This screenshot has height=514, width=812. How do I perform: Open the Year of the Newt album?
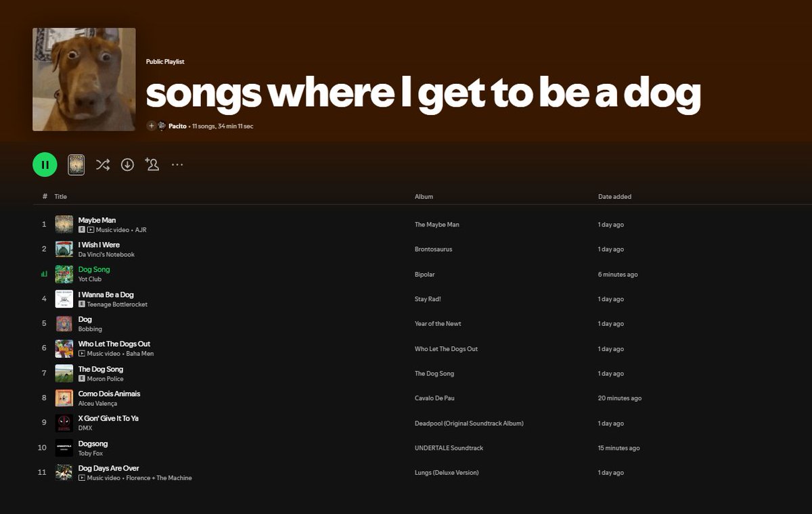438,324
